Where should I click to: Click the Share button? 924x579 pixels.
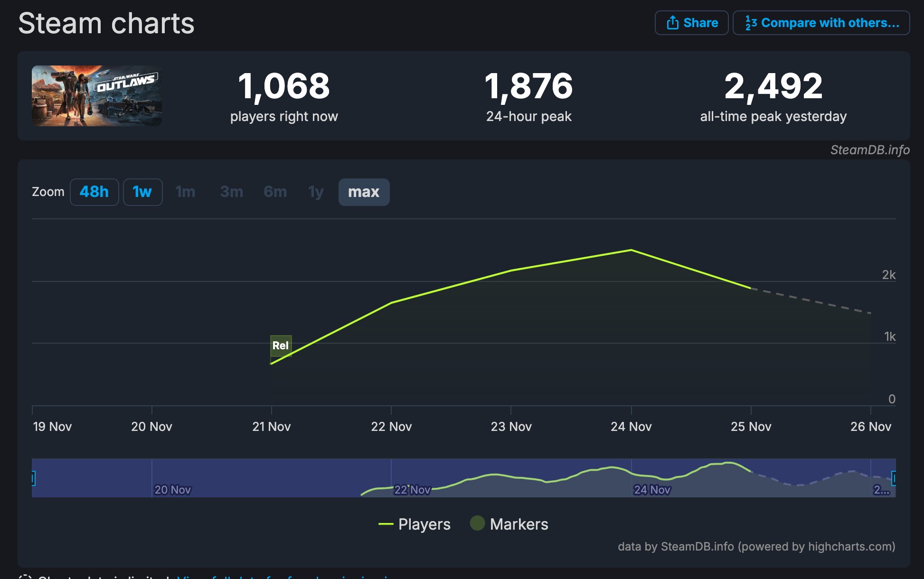692,23
